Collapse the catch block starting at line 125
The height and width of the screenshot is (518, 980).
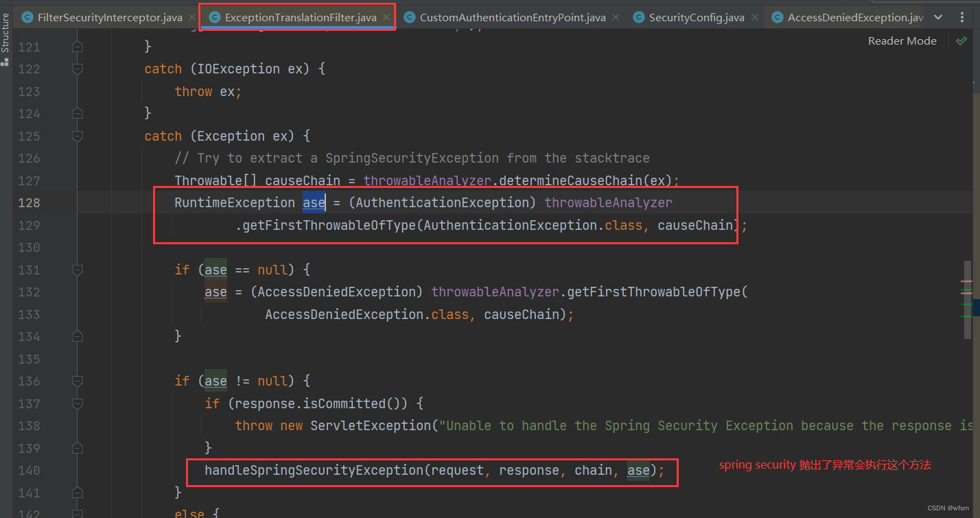77,136
